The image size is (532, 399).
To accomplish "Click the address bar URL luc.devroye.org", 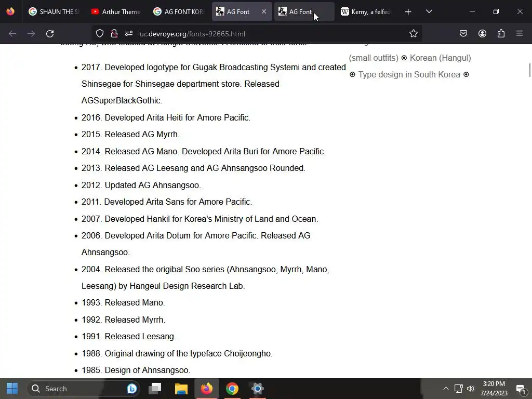I will [x=191, y=34].
